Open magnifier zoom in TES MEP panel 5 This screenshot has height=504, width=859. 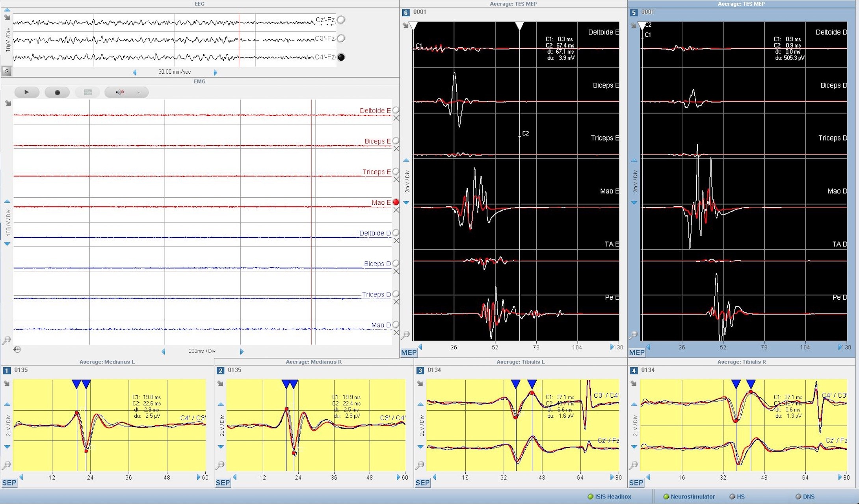tap(633, 335)
